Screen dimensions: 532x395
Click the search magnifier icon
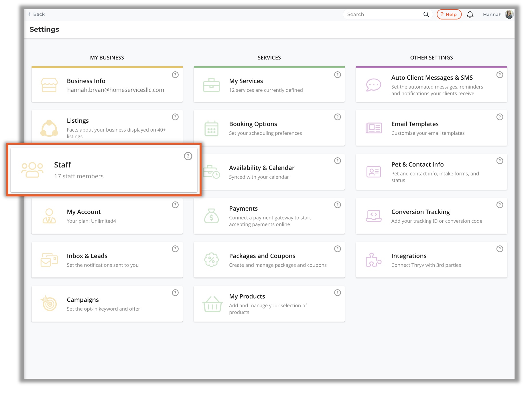pyautogui.click(x=426, y=14)
